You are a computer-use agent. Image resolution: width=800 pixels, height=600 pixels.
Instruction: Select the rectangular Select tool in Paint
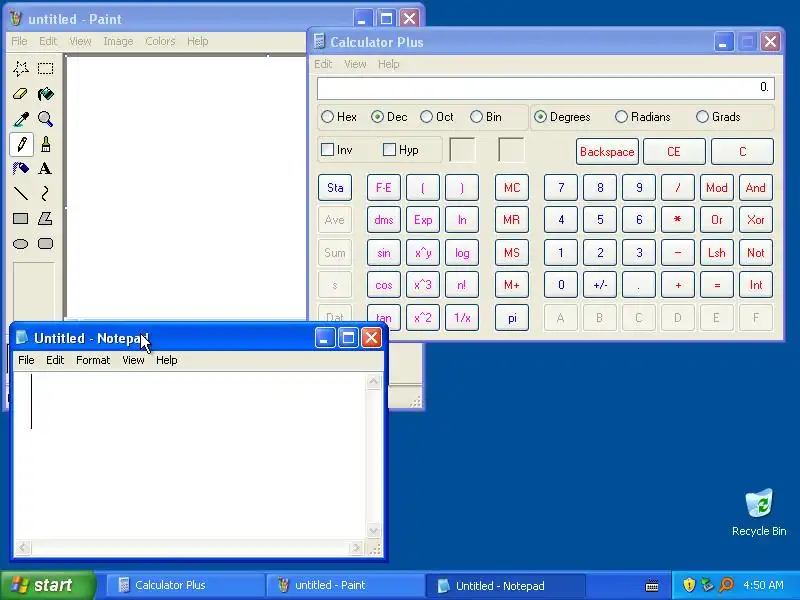(x=45, y=68)
